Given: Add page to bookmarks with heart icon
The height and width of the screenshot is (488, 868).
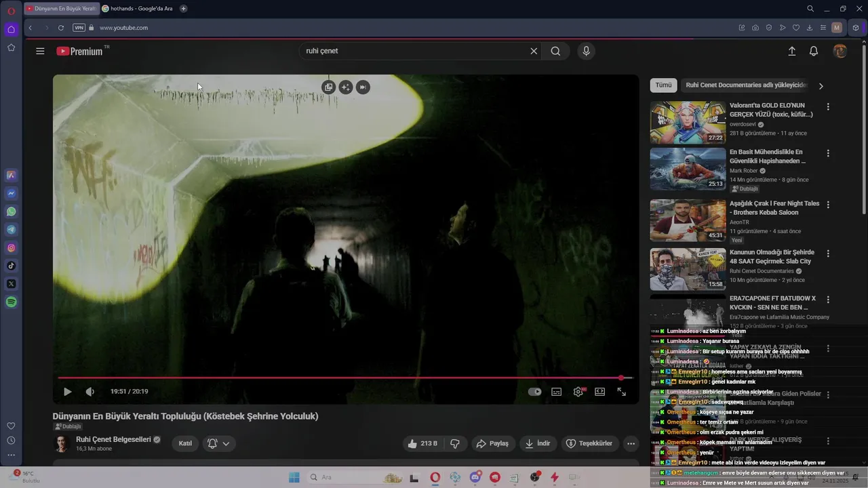Looking at the screenshot, I should coord(796,28).
